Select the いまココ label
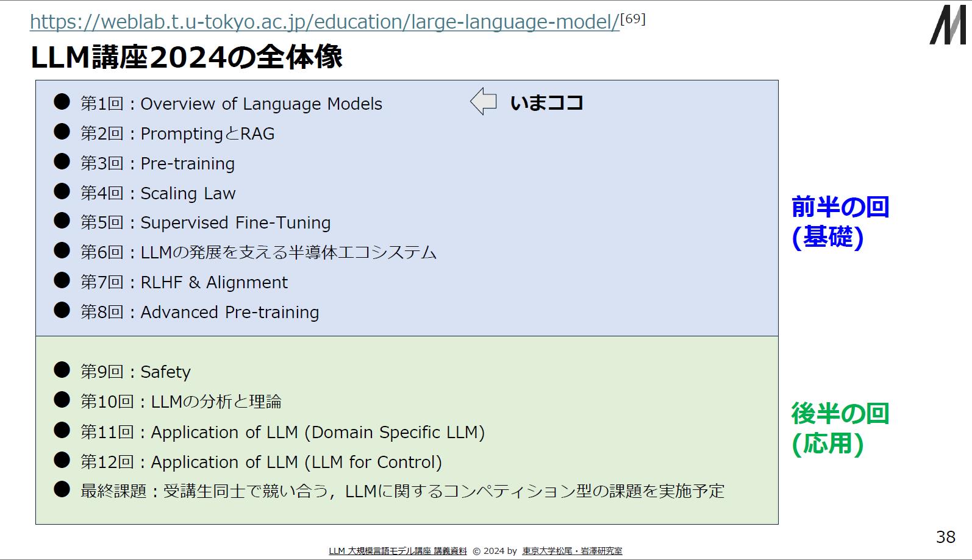 click(547, 102)
